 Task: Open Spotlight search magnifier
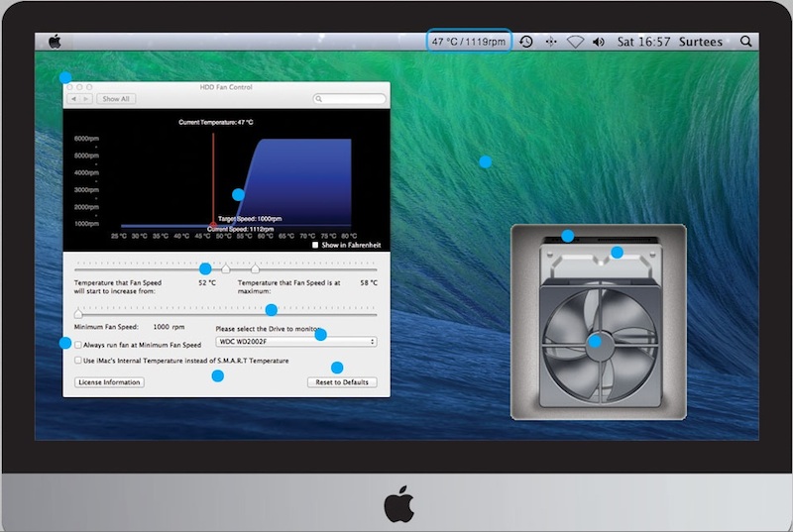point(745,42)
